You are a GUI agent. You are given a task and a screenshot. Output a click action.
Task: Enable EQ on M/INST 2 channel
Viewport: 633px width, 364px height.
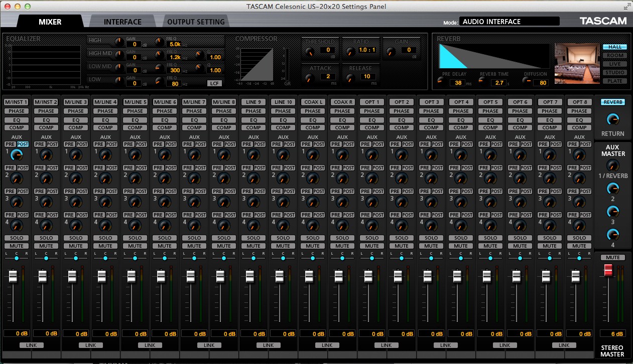[x=46, y=120]
